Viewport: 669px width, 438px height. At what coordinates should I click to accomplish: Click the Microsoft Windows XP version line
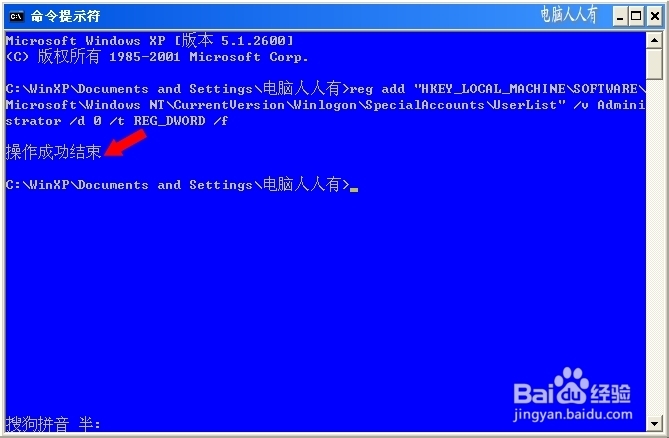149,41
